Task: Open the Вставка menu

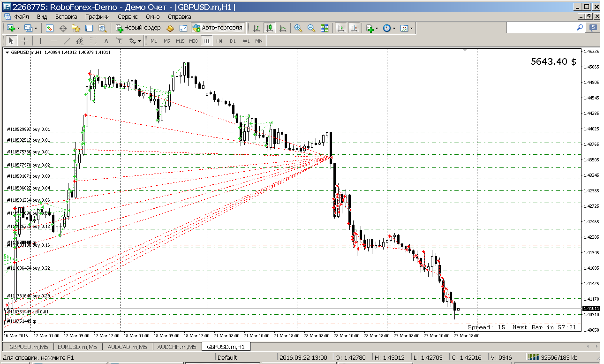Action: 66,16
